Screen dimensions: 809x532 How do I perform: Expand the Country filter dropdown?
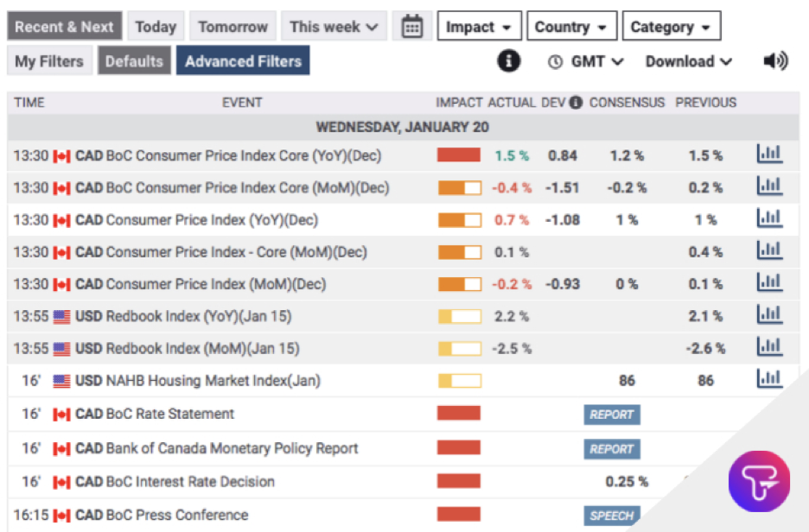click(571, 26)
